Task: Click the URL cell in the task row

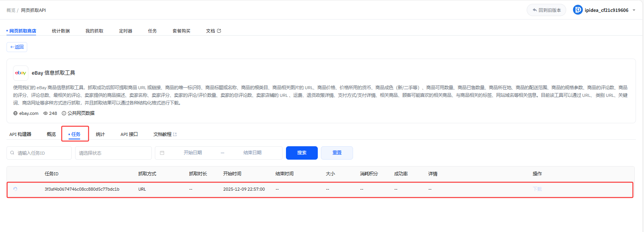Action: click(x=142, y=189)
